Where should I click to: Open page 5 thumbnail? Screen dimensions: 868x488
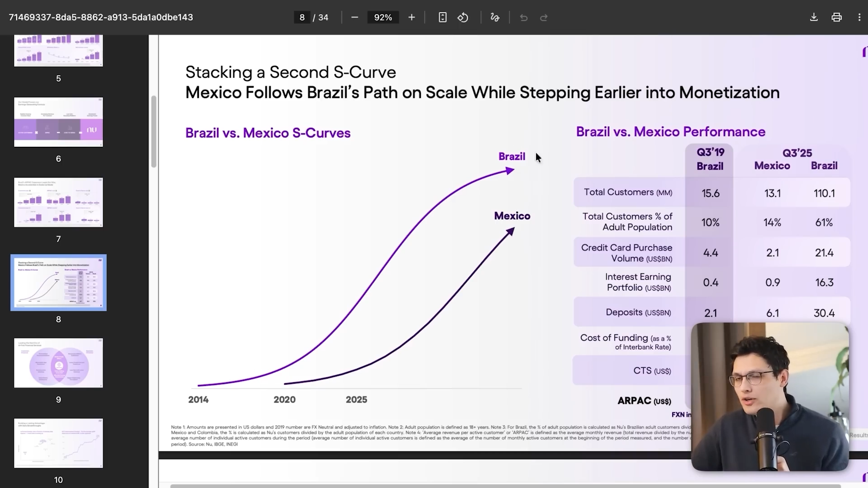[58, 51]
